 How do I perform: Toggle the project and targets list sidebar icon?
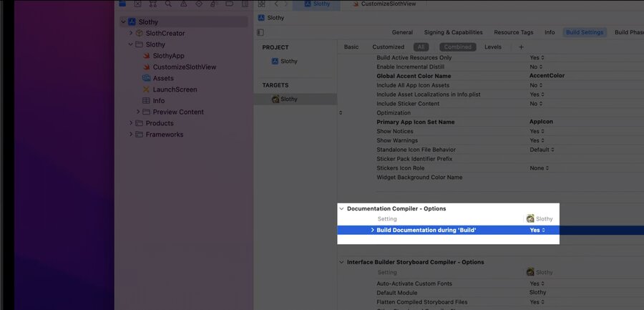point(260,32)
